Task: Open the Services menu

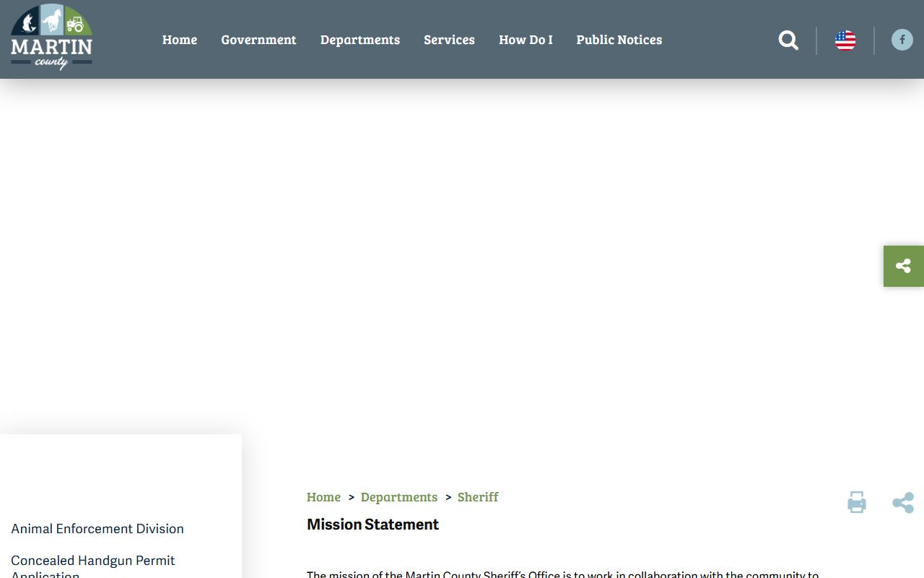Action: point(449,40)
